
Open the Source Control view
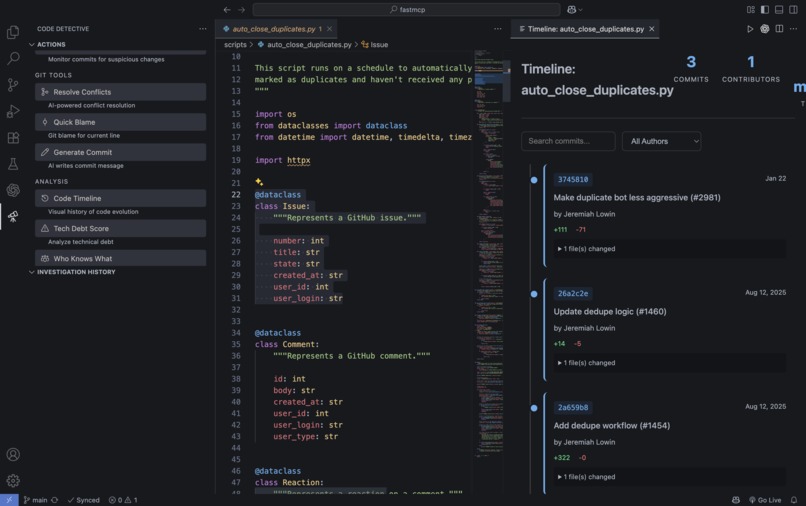(13, 85)
